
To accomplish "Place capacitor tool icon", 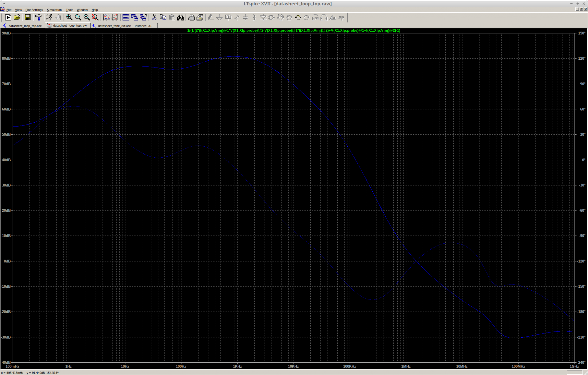I will click(x=245, y=18).
